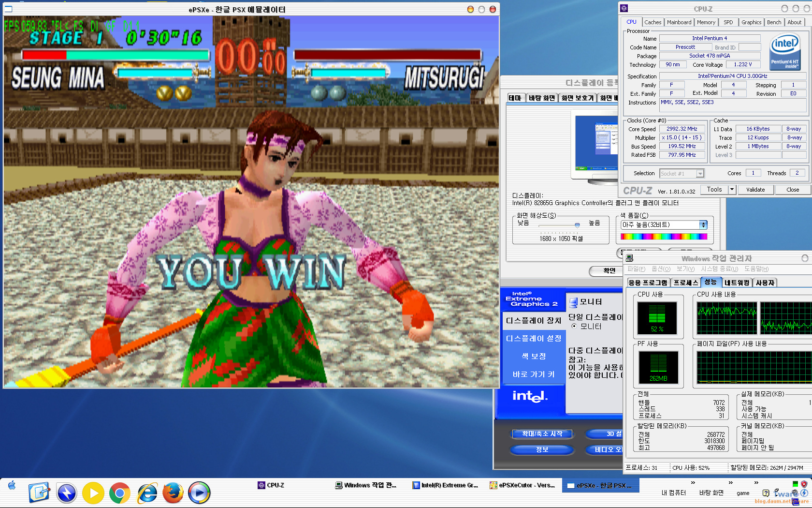
Task: Open the Caches tab in CPU-Z
Action: click(652, 22)
